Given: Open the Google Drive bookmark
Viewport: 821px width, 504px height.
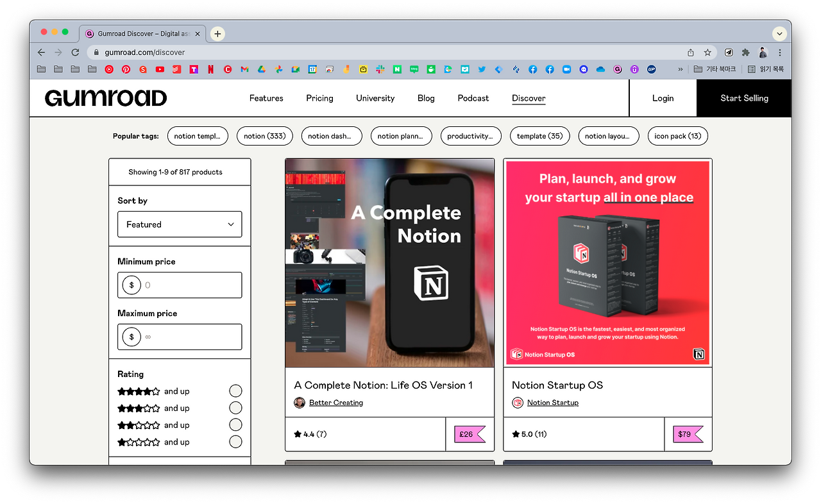Looking at the screenshot, I should 262,69.
